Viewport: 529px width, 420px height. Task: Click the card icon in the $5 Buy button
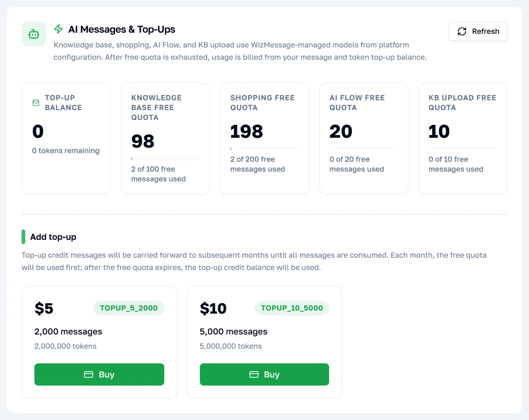(x=89, y=374)
